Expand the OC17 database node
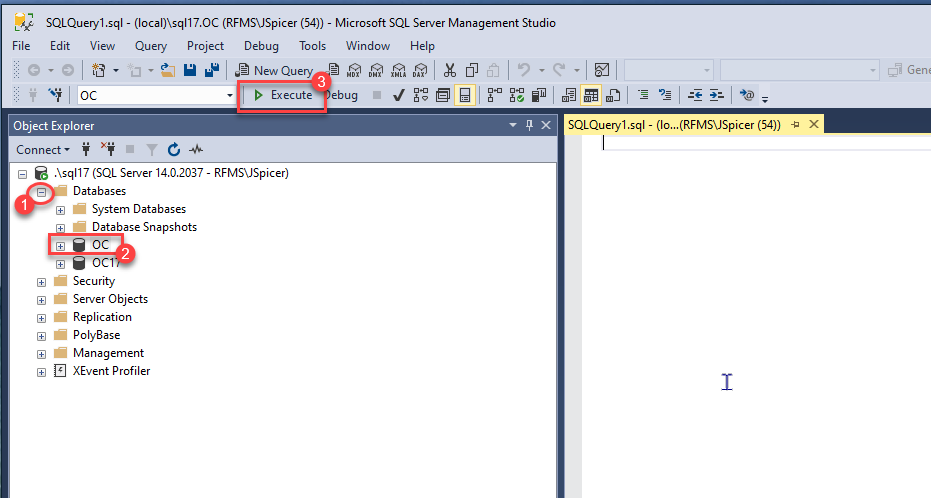The width and height of the screenshot is (931, 498). pos(61,264)
